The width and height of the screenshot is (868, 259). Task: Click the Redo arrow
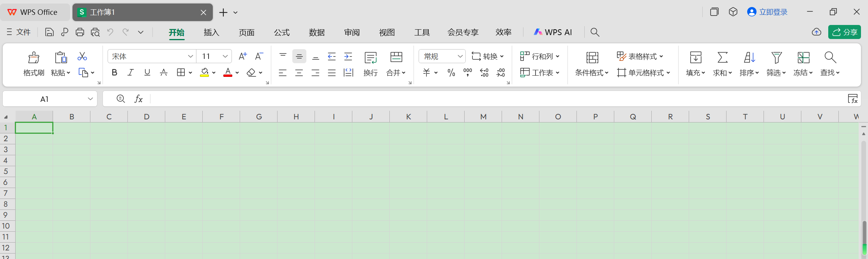click(x=126, y=32)
